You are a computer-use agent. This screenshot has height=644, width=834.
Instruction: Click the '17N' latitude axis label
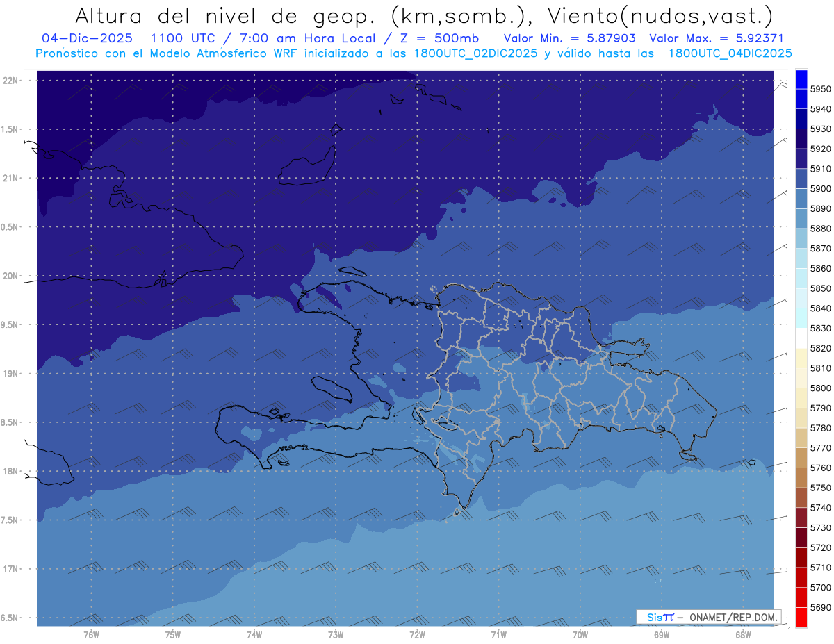point(10,570)
